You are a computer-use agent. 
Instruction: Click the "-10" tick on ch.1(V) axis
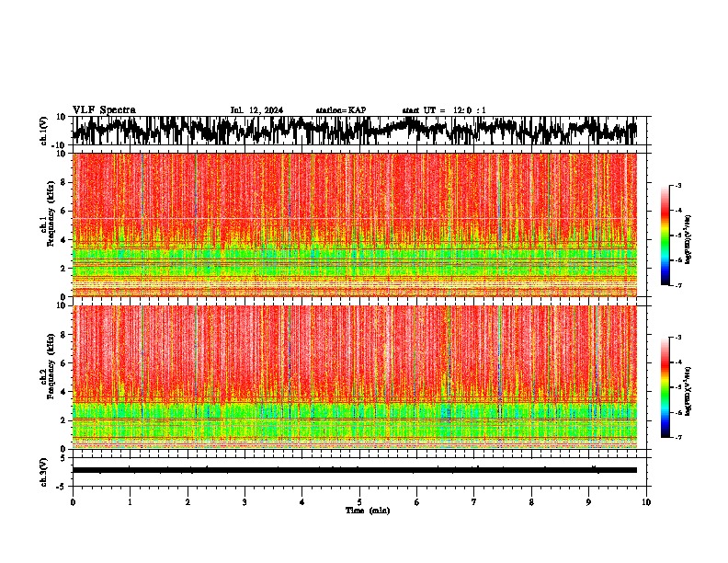click(x=60, y=145)
